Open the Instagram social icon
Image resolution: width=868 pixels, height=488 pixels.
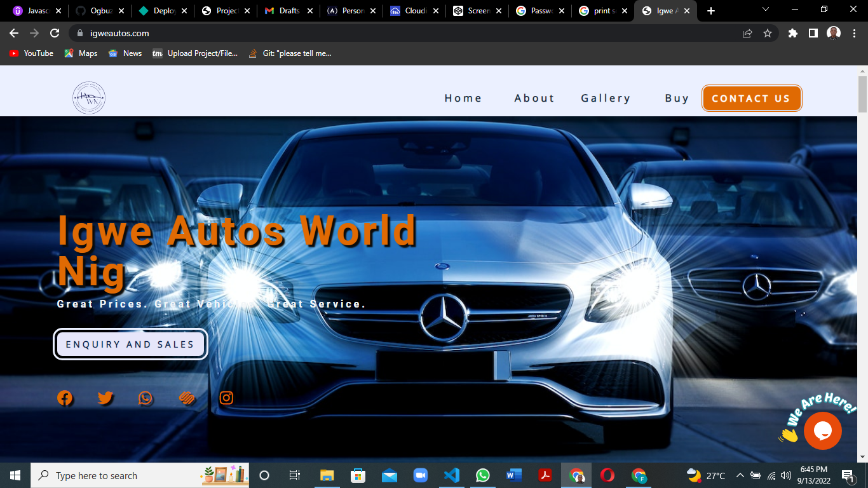(x=226, y=398)
